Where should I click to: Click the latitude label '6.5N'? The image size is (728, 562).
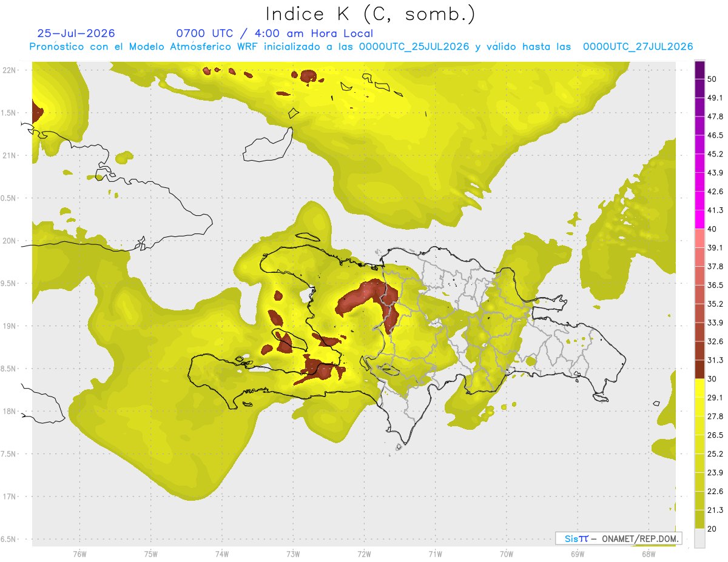coord(9,539)
